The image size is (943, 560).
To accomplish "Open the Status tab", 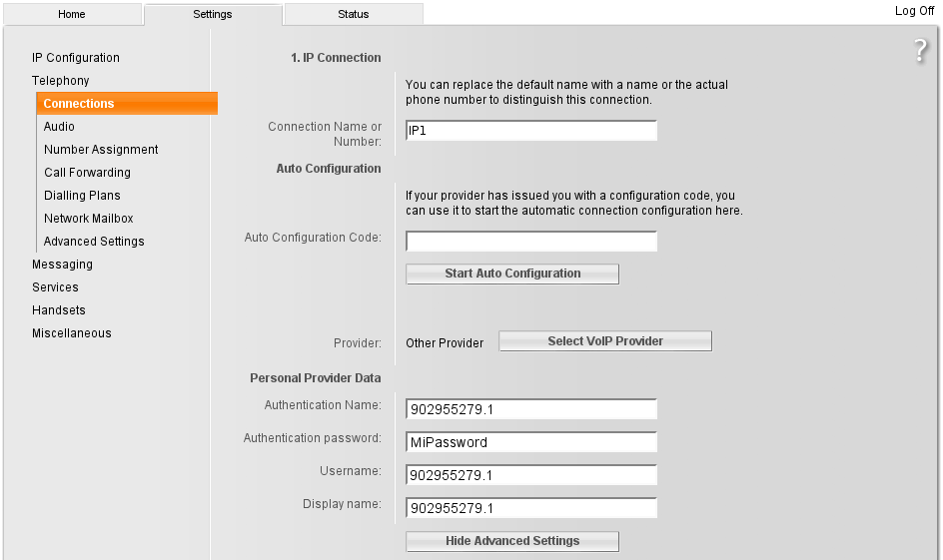I will coord(353,14).
